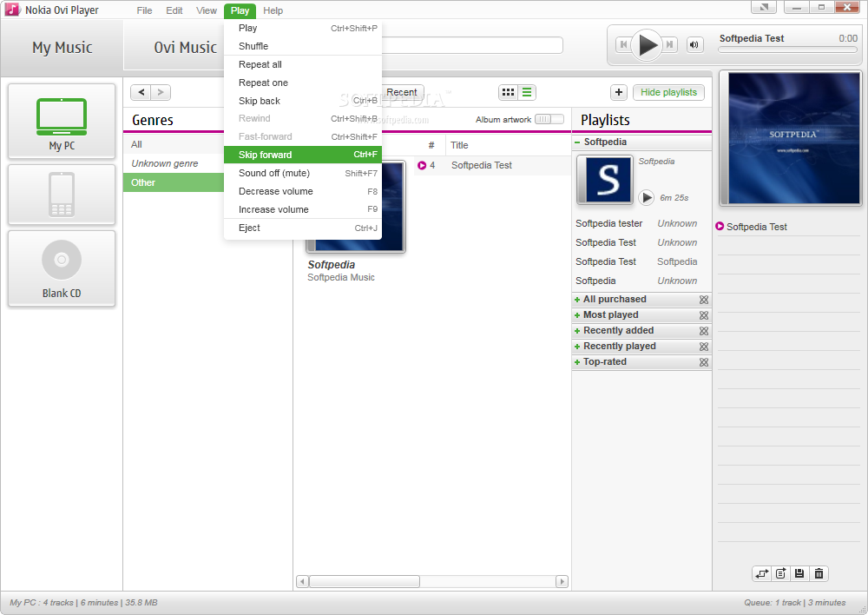Click the mini player mode button

pyautogui.click(x=764, y=7)
